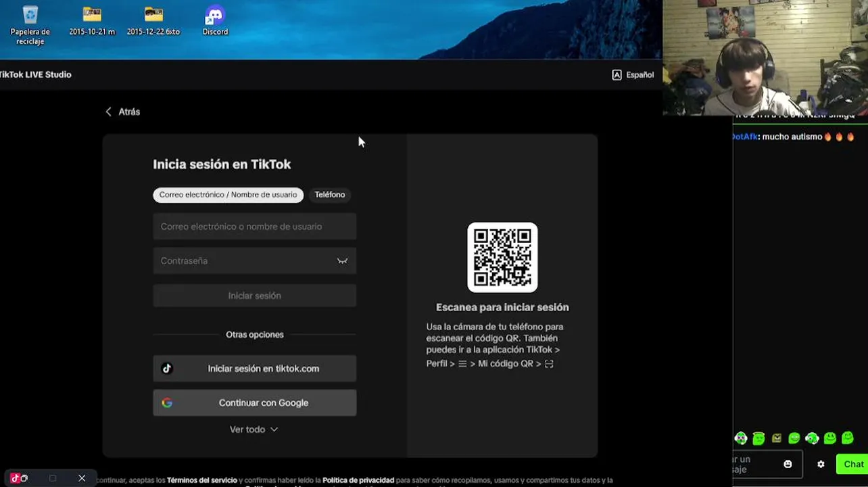This screenshot has height=487, width=868.
Task: Focus the email or username input field
Action: click(254, 227)
